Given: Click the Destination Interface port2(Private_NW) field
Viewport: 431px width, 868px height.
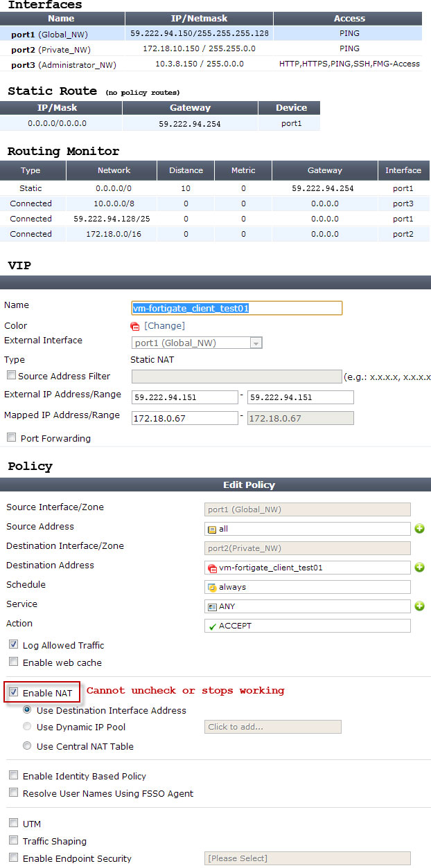Looking at the screenshot, I should tap(308, 548).
